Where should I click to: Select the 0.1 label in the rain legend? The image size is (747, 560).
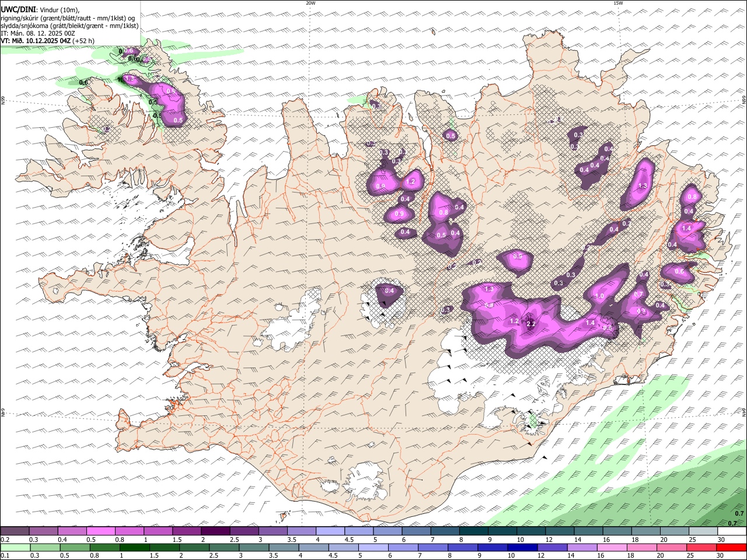[5, 556]
